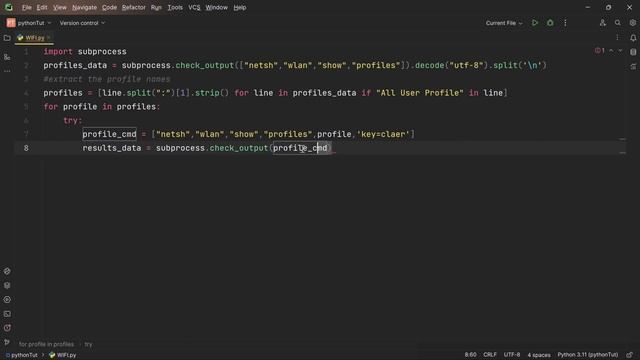Open the View menu

point(60,7)
